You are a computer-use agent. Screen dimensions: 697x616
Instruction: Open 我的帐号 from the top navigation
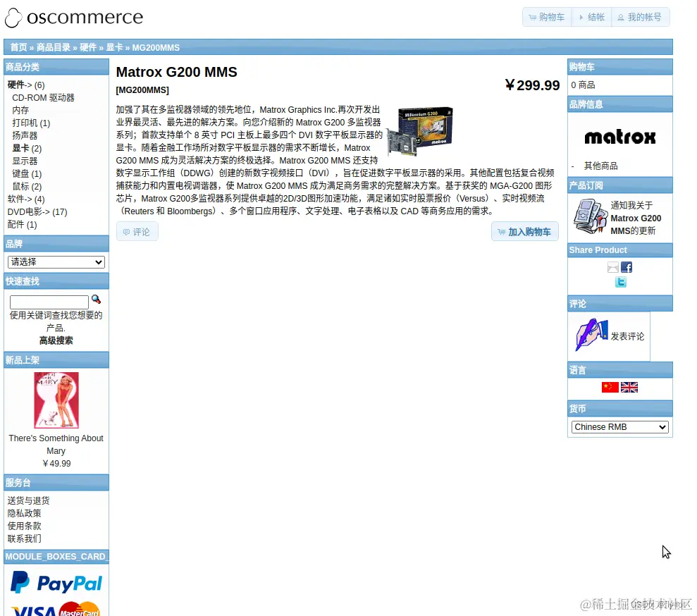pos(640,17)
